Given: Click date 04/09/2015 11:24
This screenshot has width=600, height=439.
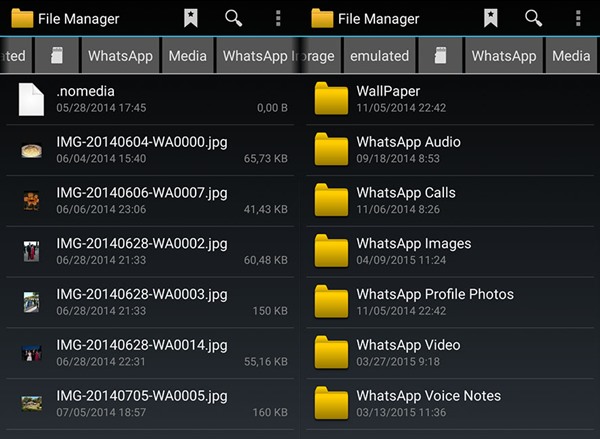Looking at the screenshot, I should [401, 260].
